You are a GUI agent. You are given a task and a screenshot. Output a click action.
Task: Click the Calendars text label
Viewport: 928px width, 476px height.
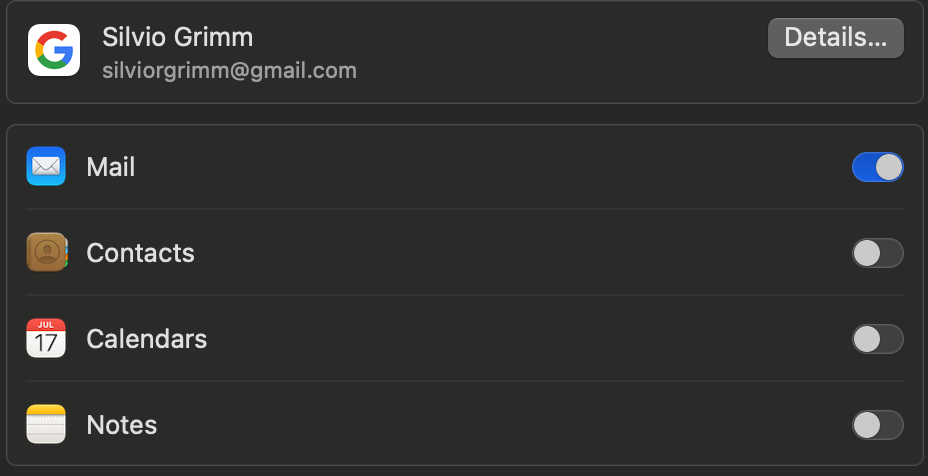146,339
